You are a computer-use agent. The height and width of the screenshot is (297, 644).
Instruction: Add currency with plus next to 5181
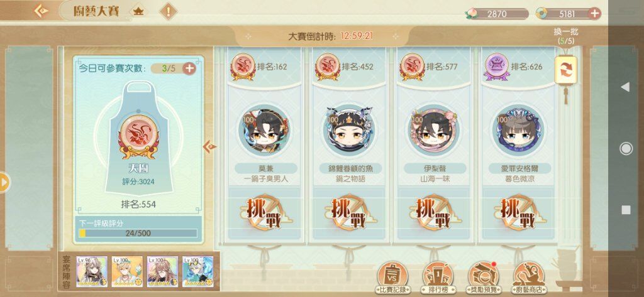[x=594, y=14]
